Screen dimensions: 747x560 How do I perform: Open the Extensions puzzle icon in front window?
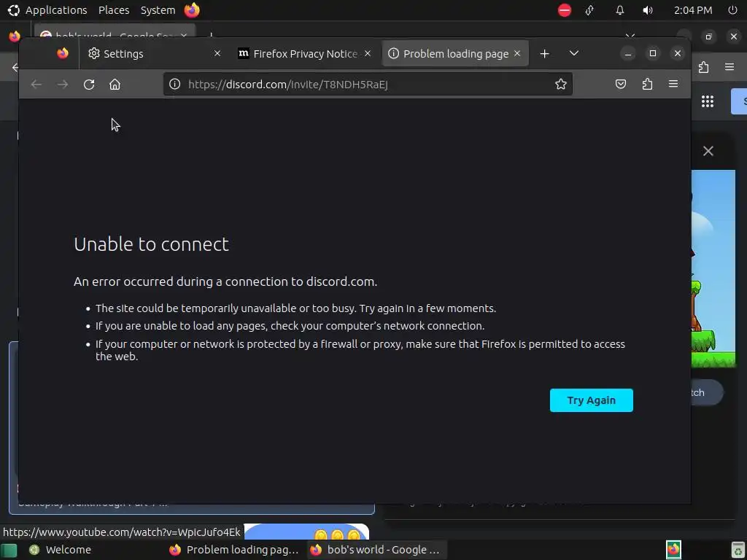tap(647, 85)
